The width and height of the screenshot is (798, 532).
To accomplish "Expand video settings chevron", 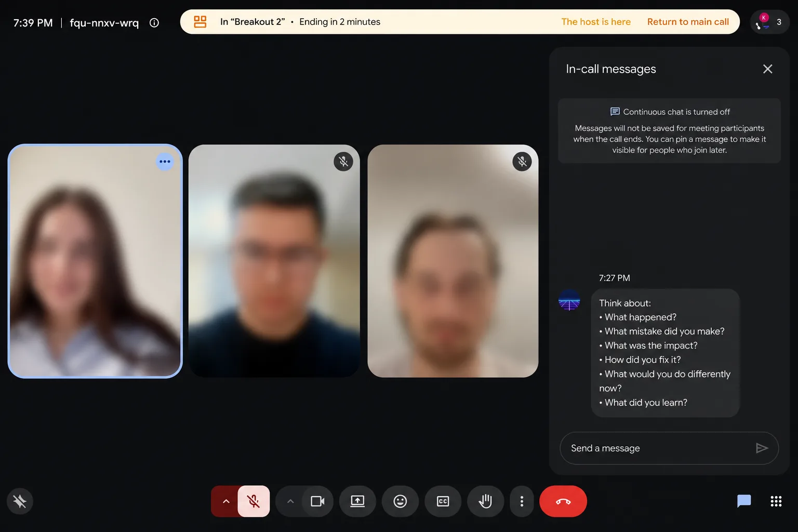I will [x=290, y=501].
